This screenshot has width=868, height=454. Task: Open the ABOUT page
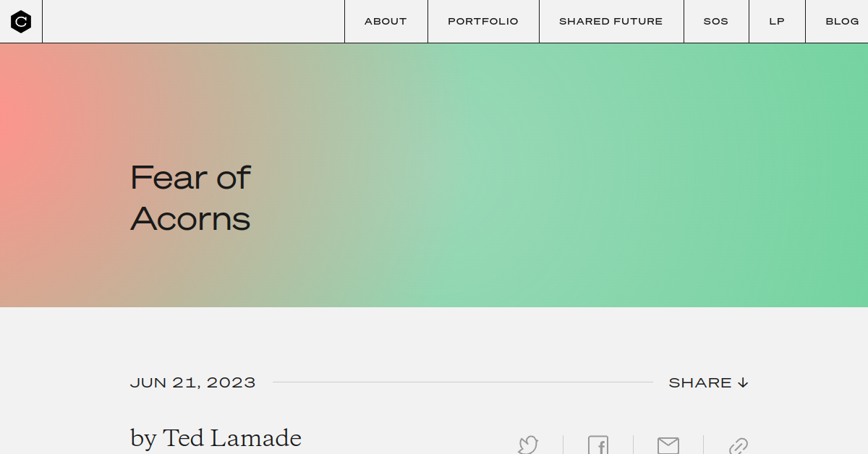[386, 22]
